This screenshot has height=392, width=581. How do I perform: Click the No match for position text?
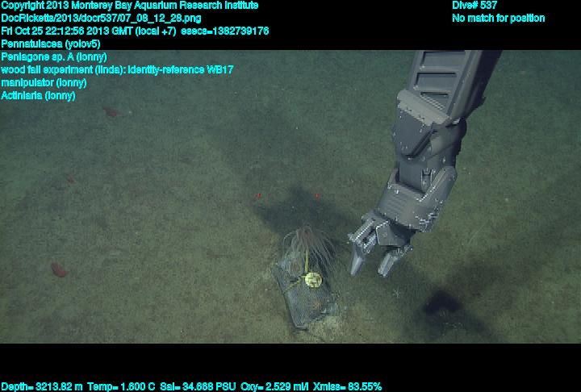499,19
